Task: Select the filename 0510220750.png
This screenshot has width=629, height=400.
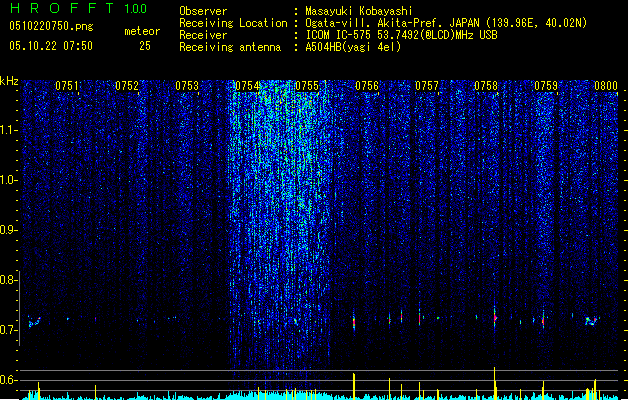Action: click(51, 26)
